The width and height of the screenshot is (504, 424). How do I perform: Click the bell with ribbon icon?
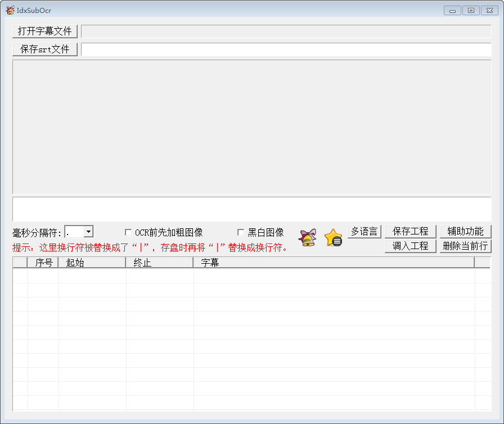click(308, 238)
